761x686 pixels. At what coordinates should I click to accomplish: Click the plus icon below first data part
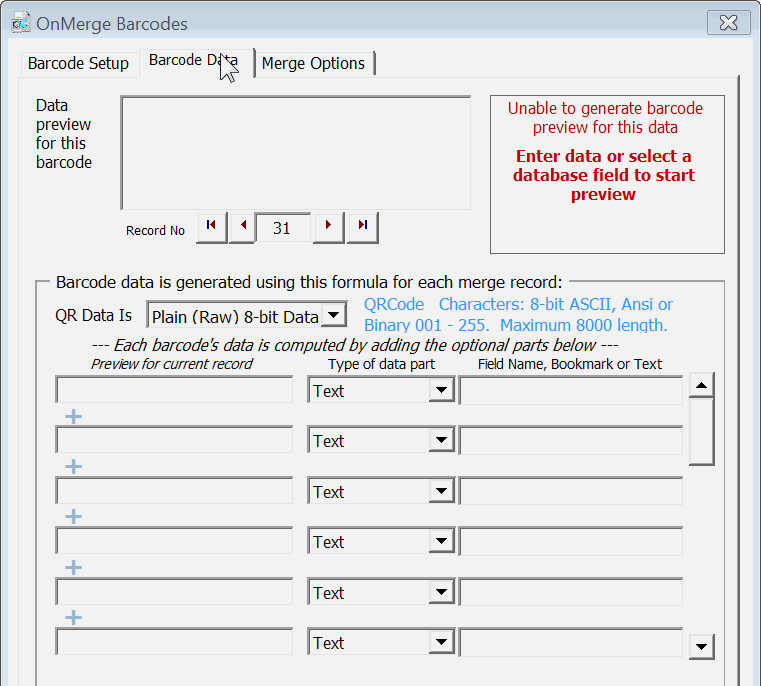click(x=73, y=416)
